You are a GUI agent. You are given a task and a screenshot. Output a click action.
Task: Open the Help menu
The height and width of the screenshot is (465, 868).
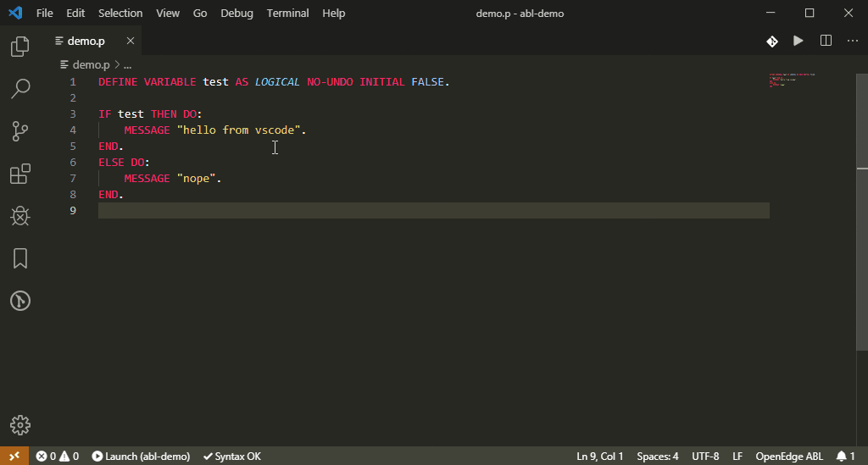tap(334, 13)
